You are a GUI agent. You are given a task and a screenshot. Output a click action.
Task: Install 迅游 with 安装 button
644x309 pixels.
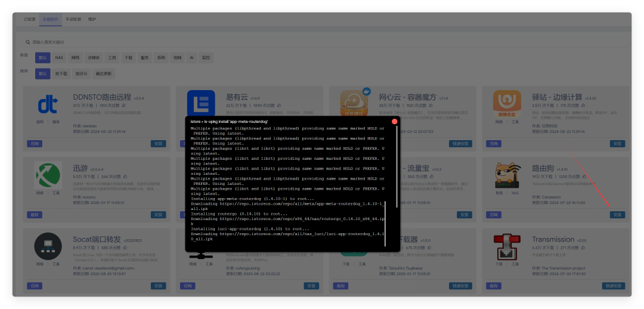point(159,215)
